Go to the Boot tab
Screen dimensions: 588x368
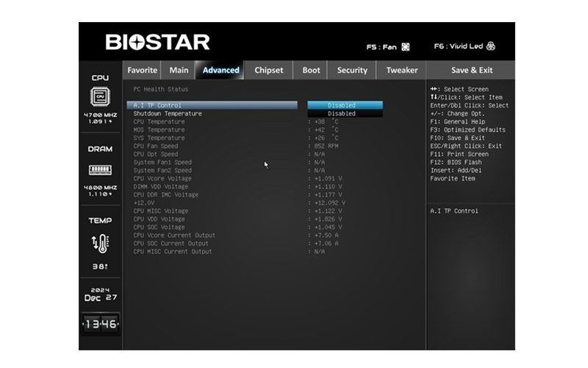[311, 70]
